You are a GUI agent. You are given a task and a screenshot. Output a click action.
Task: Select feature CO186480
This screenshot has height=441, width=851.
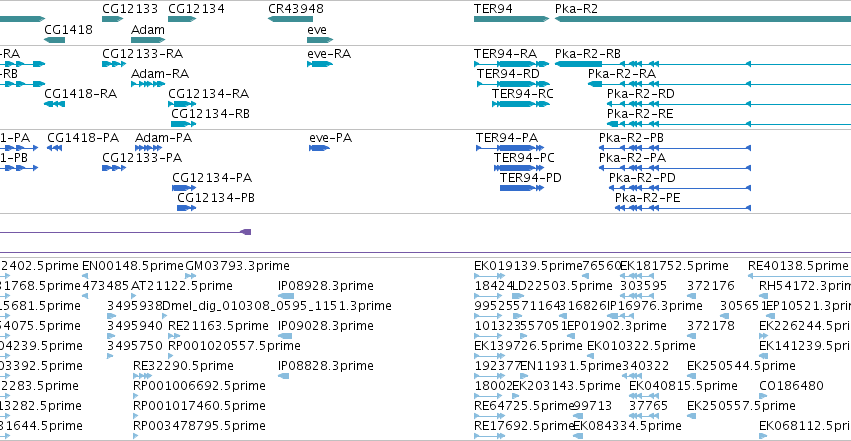point(763,396)
